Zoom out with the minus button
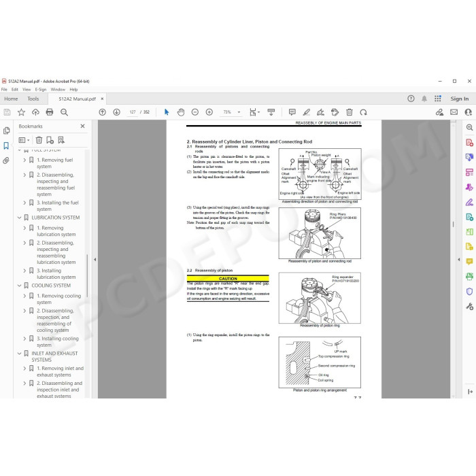Screen dimensions: 476x476 [195, 112]
